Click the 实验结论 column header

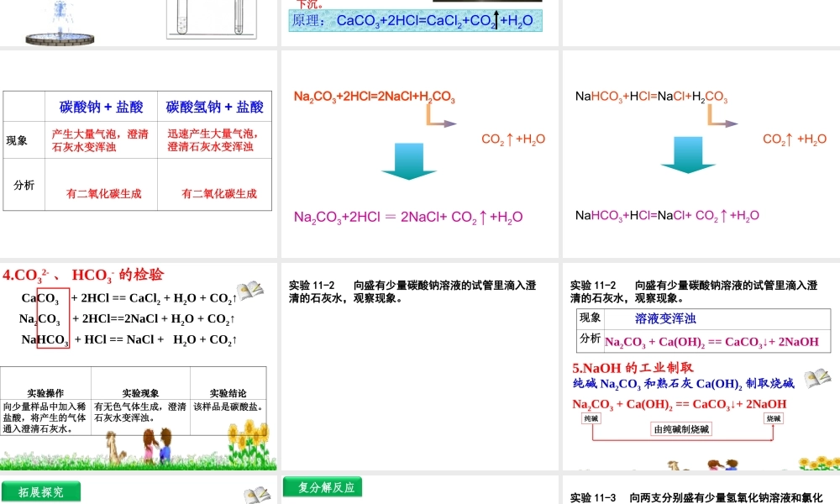click(228, 392)
